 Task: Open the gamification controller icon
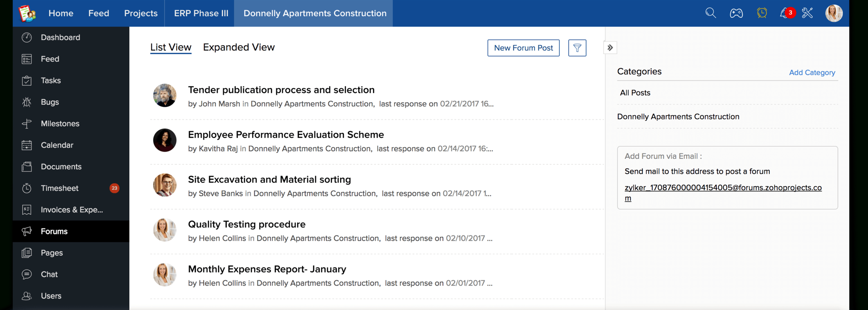click(736, 13)
